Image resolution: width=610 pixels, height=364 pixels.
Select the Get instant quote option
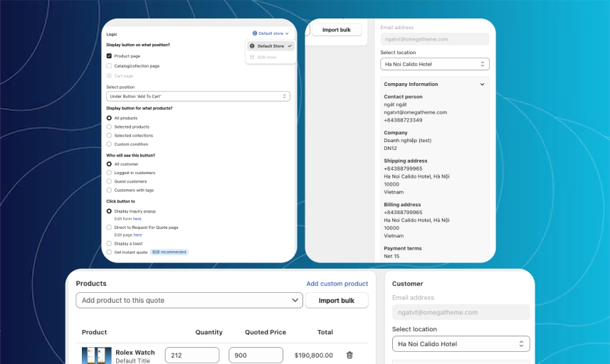pyautogui.click(x=109, y=252)
